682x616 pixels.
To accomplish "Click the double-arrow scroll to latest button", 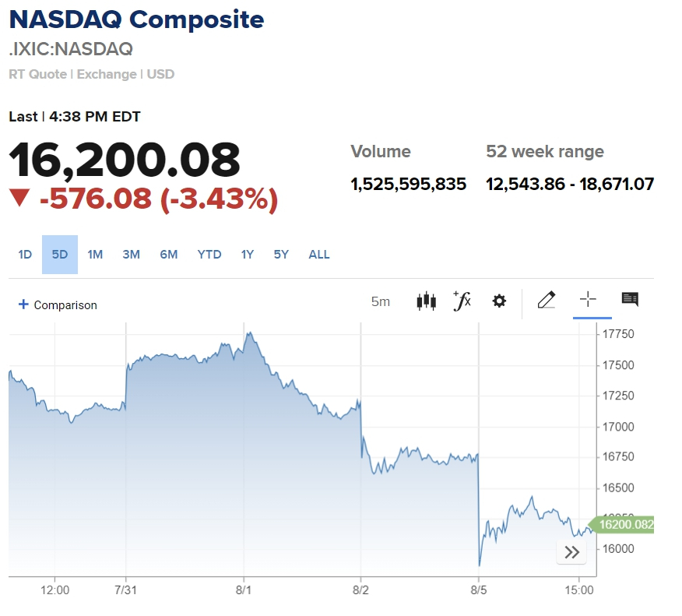I will point(572,553).
